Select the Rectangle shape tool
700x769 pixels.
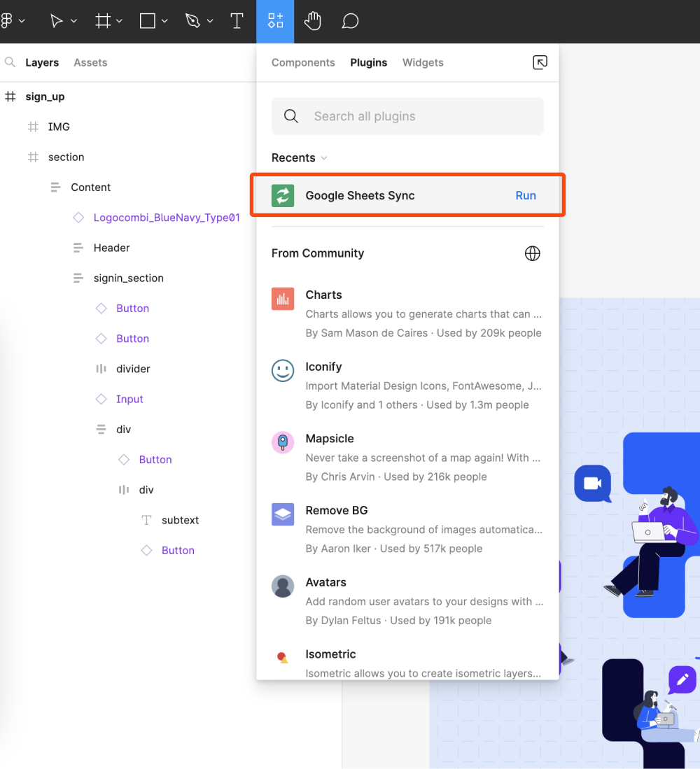tap(148, 21)
